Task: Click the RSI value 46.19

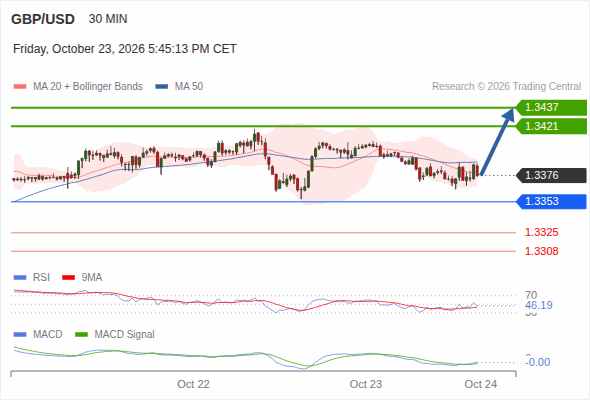Action: (x=539, y=305)
